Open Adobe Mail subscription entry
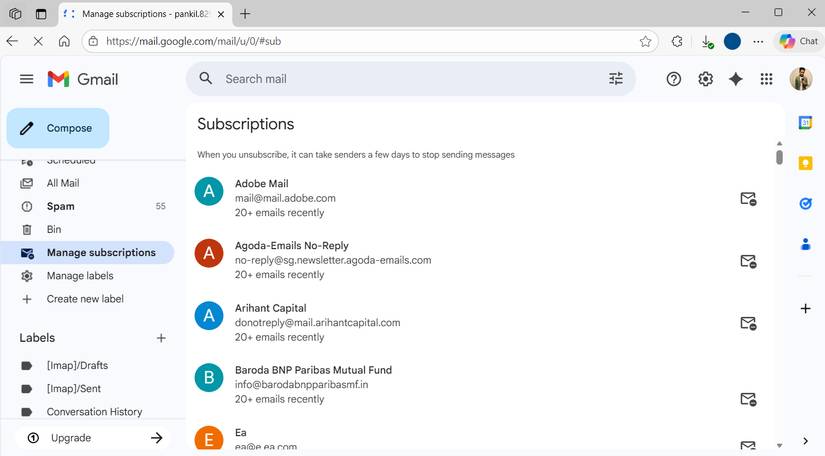 click(x=479, y=198)
